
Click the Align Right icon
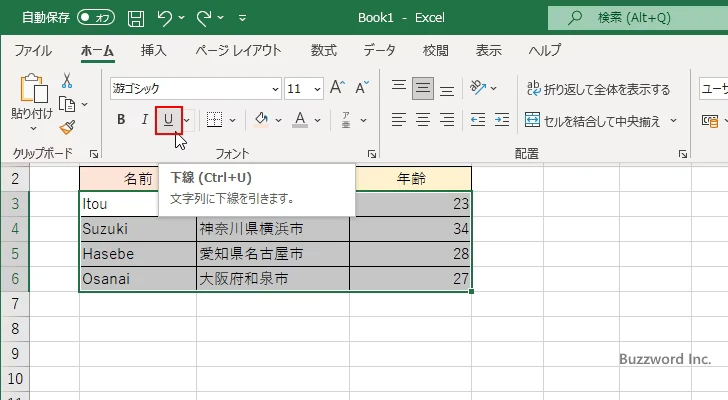tap(447, 120)
